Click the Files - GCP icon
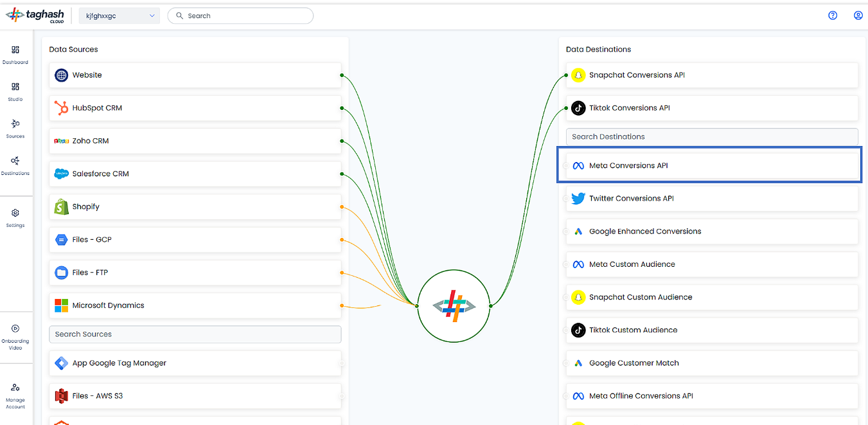Image resolution: width=868 pixels, height=425 pixels. (61, 239)
